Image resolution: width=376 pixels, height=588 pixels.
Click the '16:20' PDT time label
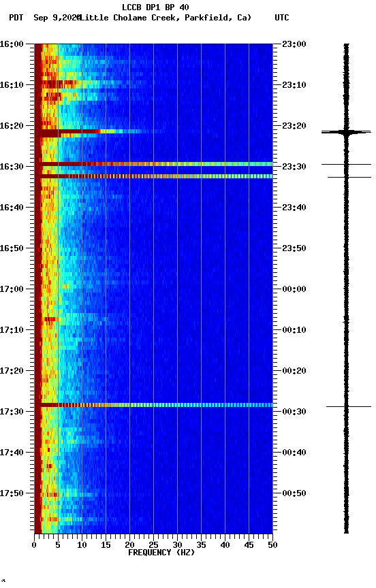(12, 126)
